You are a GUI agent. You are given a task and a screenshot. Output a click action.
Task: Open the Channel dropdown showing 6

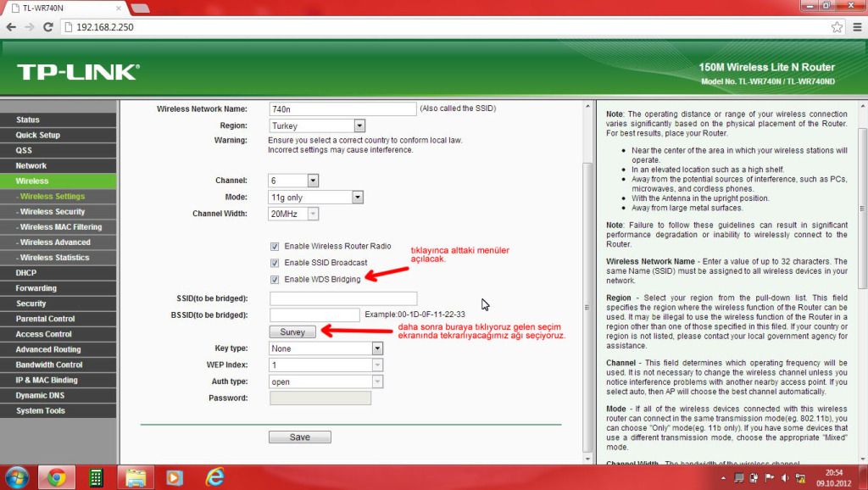click(x=293, y=181)
